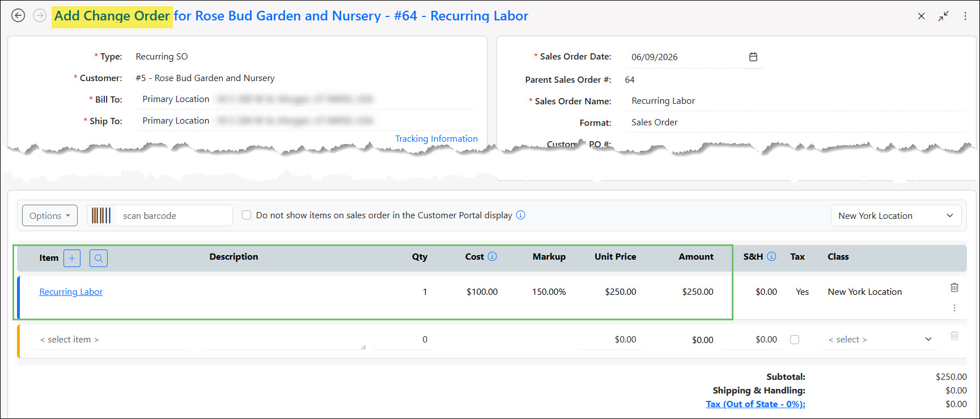The image size is (980, 419).
Task: Go back using the back arrow icon
Action: coord(18,16)
